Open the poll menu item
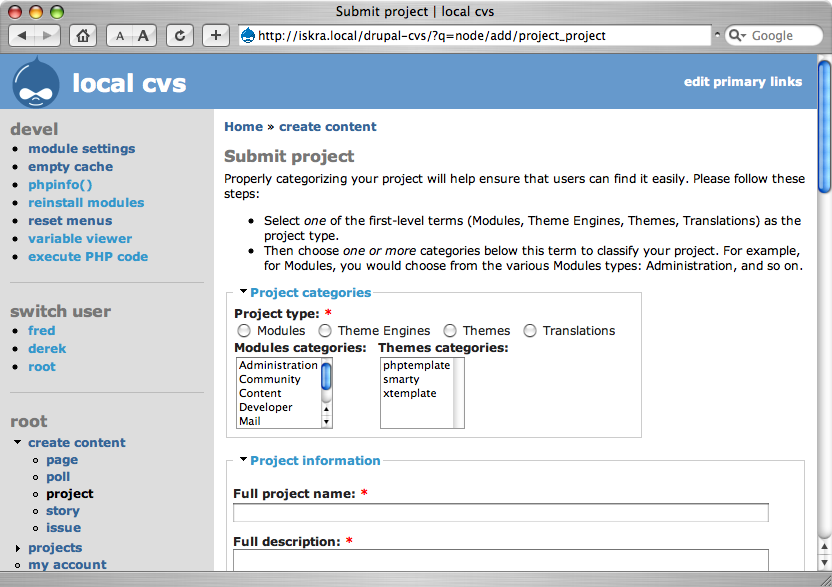The width and height of the screenshot is (832, 587). [58, 477]
